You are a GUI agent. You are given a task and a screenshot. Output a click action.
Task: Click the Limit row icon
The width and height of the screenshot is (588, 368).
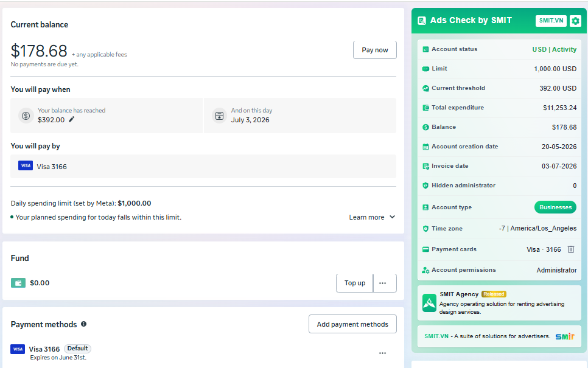425,69
